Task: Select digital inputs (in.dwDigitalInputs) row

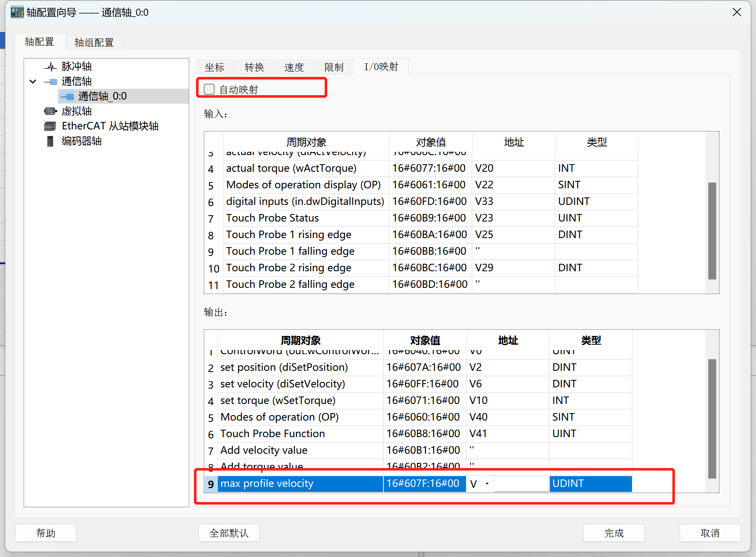Action: pyautogui.click(x=421, y=202)
